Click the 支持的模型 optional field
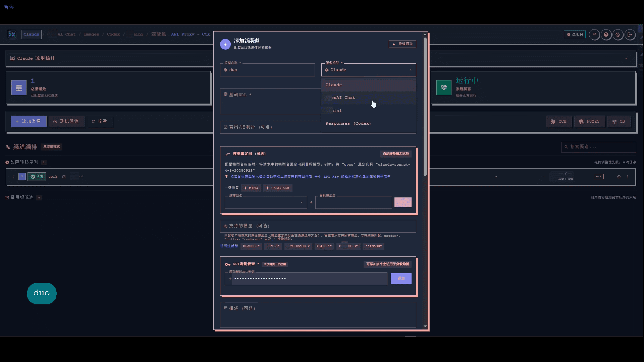Viewport: 644px width, 362px height. click(x=318, y=226)
